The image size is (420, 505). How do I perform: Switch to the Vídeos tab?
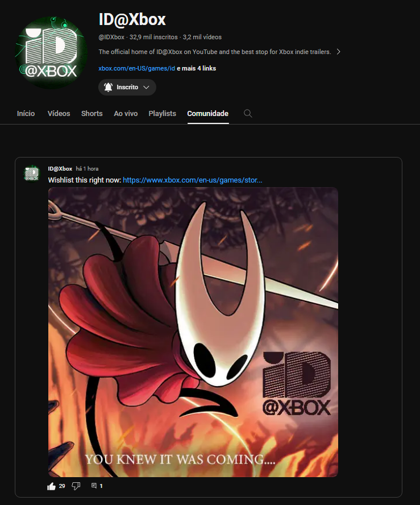tap(59, 113)
